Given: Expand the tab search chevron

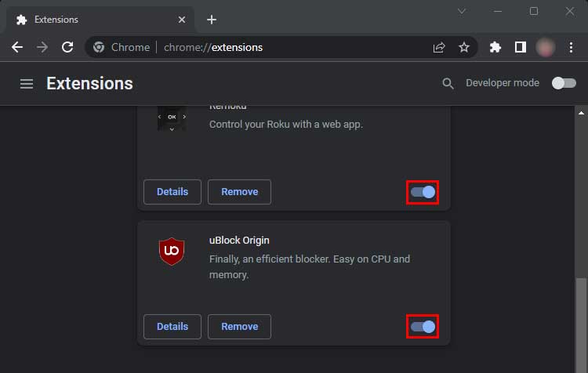Looking at the screenshot, I should pos(462,11).
